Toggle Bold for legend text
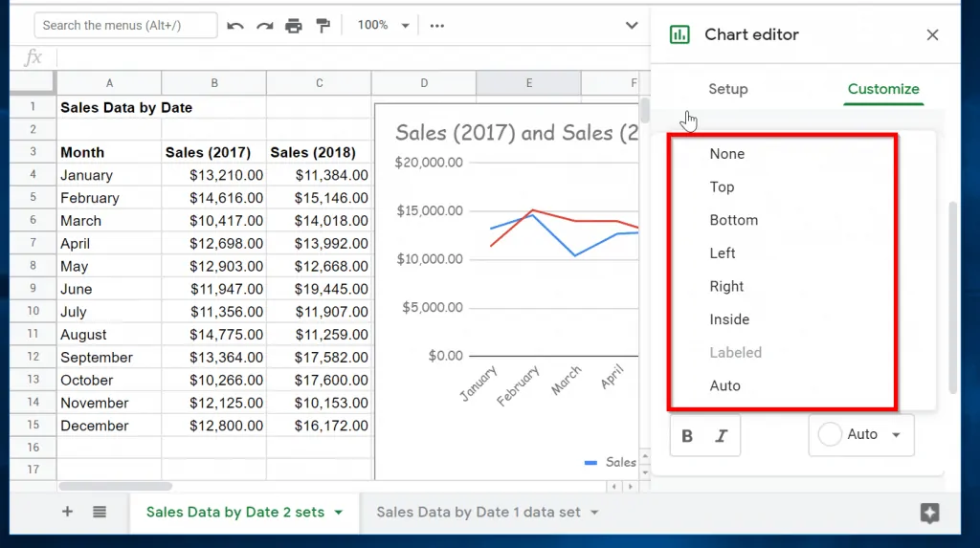 [x=687, y=436]
